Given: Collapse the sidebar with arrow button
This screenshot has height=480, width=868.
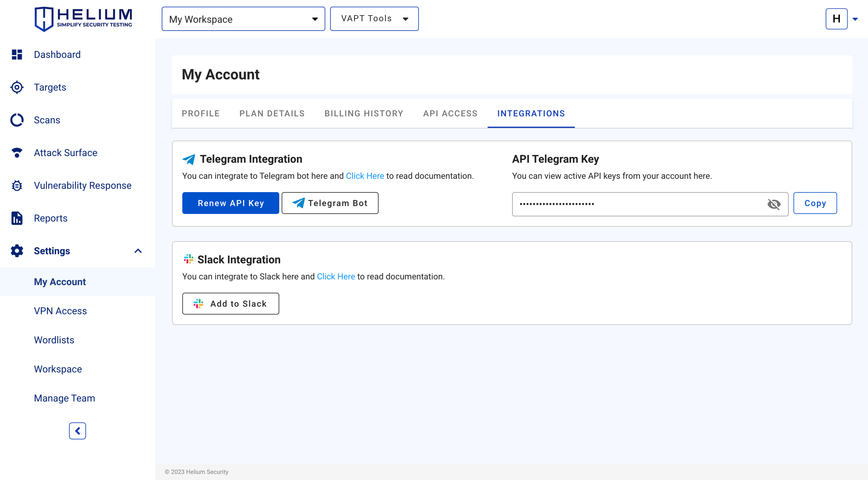Looking at the screenshot, I should tap(78, 431).
